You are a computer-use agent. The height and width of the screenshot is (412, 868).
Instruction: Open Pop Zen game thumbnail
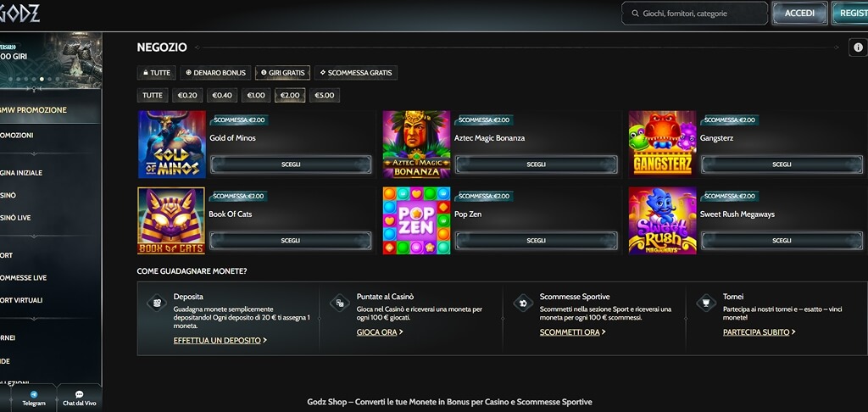coord(416,220)
